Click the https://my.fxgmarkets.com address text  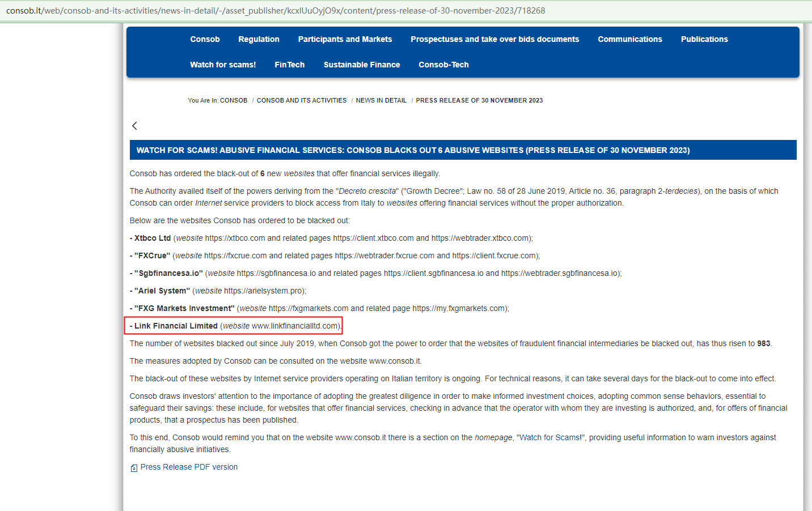pos(459,308)
